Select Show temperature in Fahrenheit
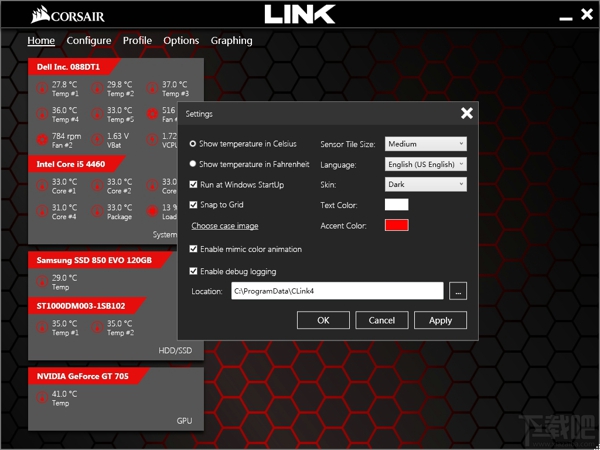The width and height of the screenshot is (600, 450). pos(193,164)
